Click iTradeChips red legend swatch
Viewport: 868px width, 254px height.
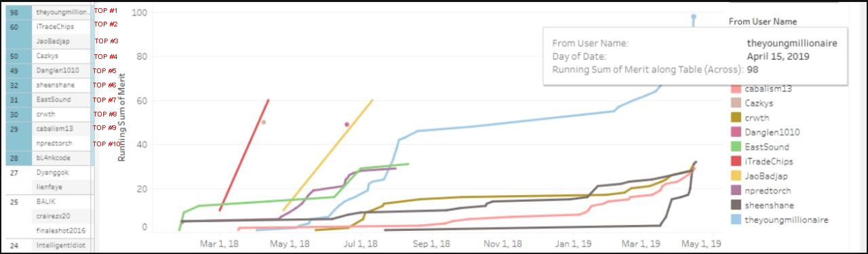click(735, 161)
